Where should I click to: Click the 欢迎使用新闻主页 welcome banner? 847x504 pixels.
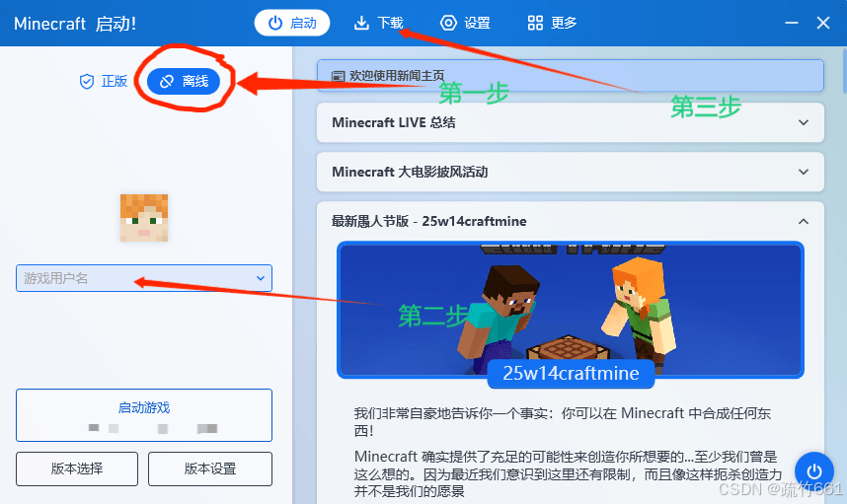click(570, 76)
